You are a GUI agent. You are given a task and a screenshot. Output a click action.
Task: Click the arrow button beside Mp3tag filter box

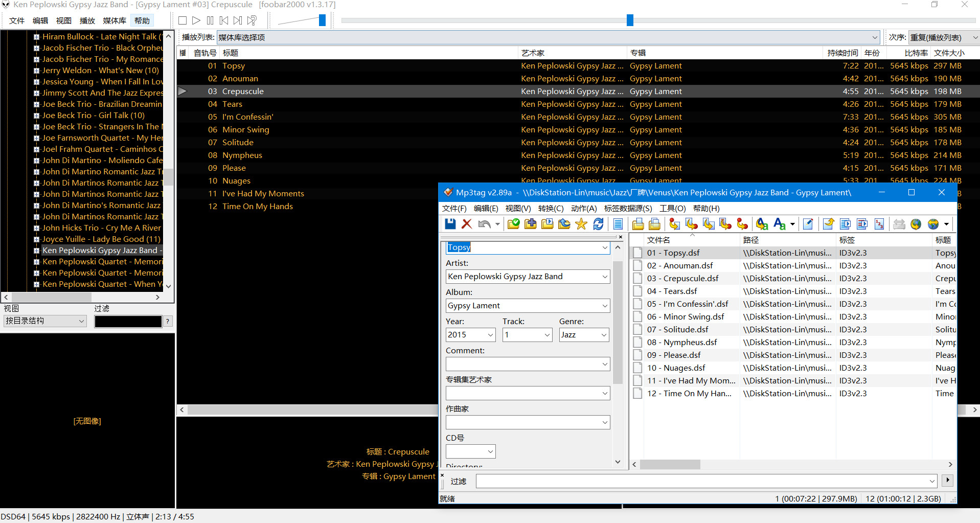[948, 480]
